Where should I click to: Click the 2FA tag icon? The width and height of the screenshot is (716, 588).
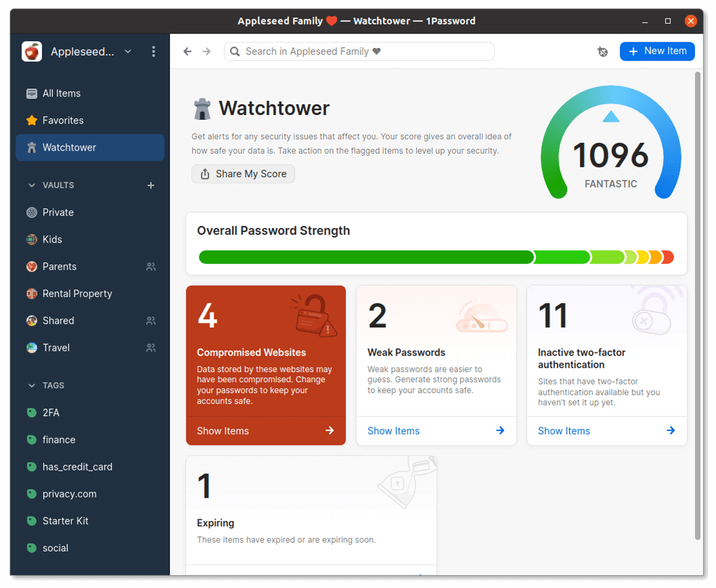click(31, 412)
